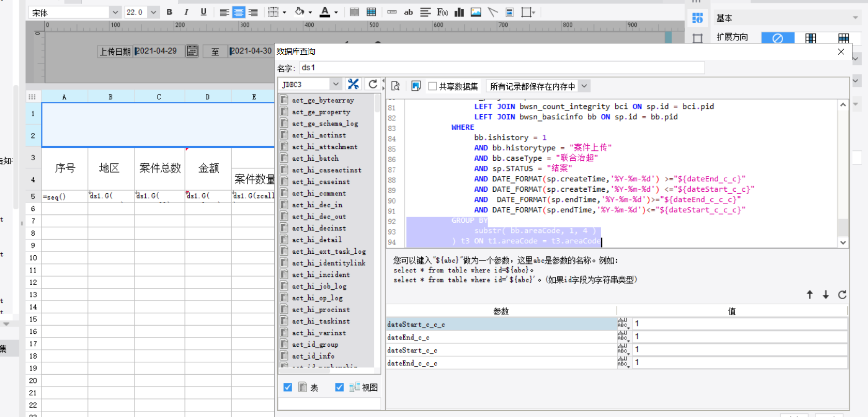This screenshot has height=417, width=868.
Task: Select no-expand direction option
Action: pos(778,38)
